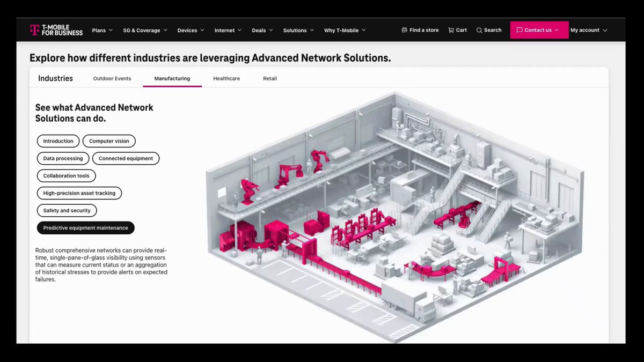Open the Retail industry tab
The width and height of the screenshot is (644, 362).
270,78
